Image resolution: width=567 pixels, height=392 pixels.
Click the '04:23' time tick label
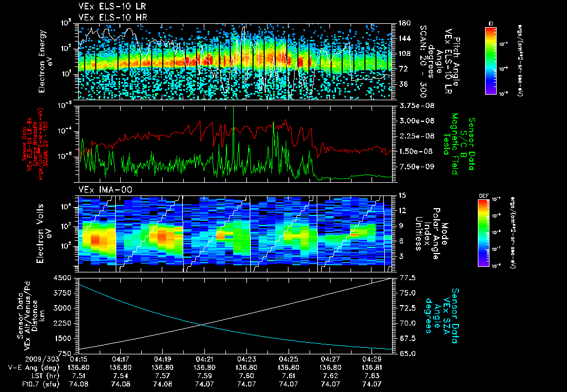[246, 360]
